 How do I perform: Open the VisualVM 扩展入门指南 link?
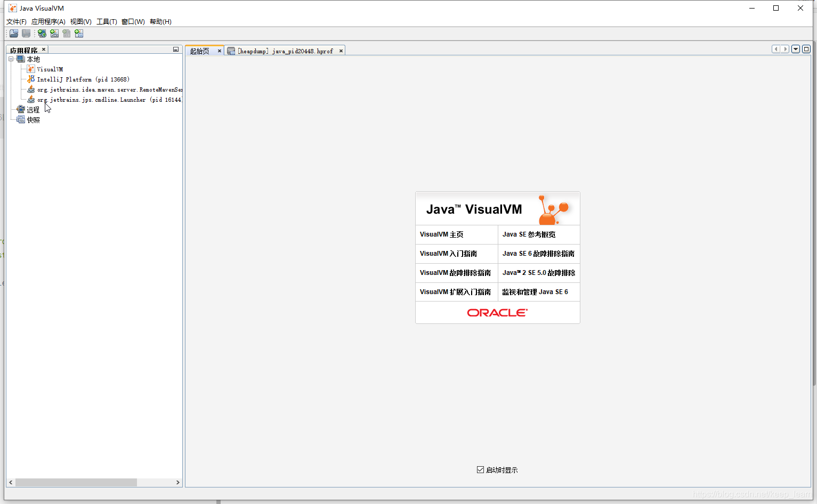pyautogui.click(x=455, y=292)
